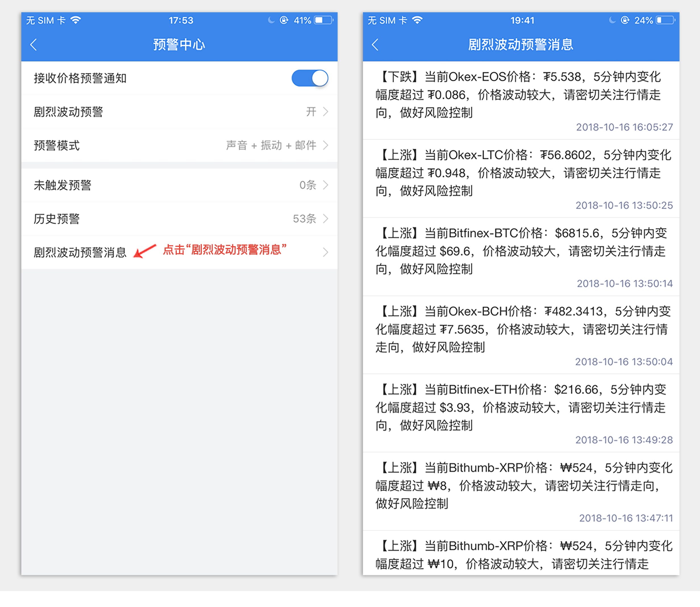Open the 历史预警 list
The image size is (700, 607).
coord(179,218)
